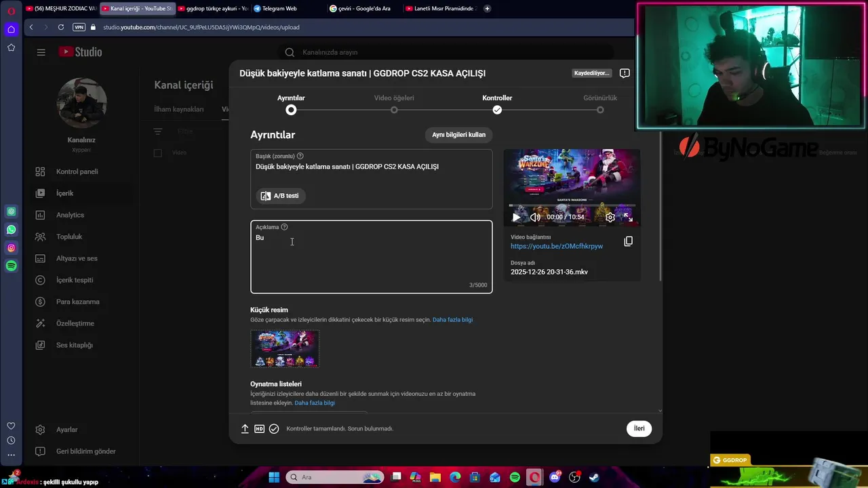Click the A/B testi button
Image resolution: width=868 pixels, height=488 pixels.
[281, 196]
